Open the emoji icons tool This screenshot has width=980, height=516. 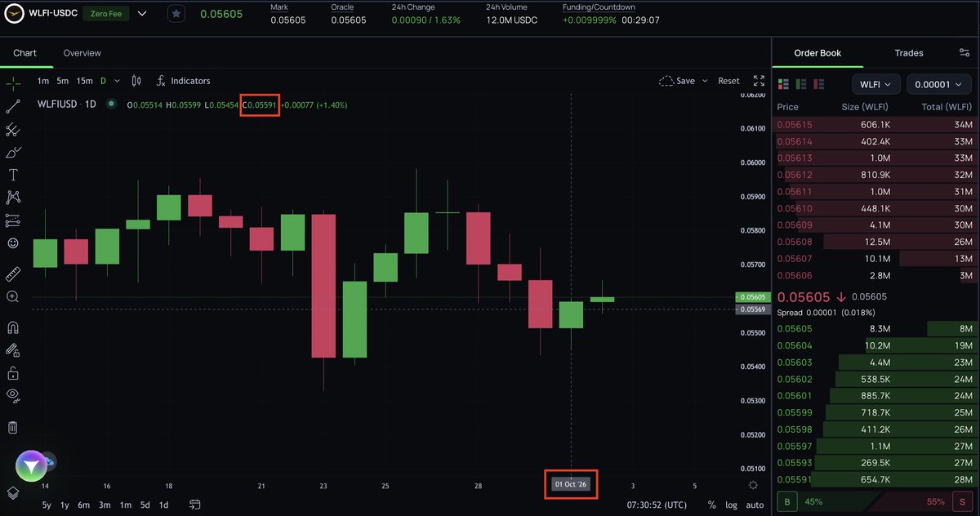point(13,242)
